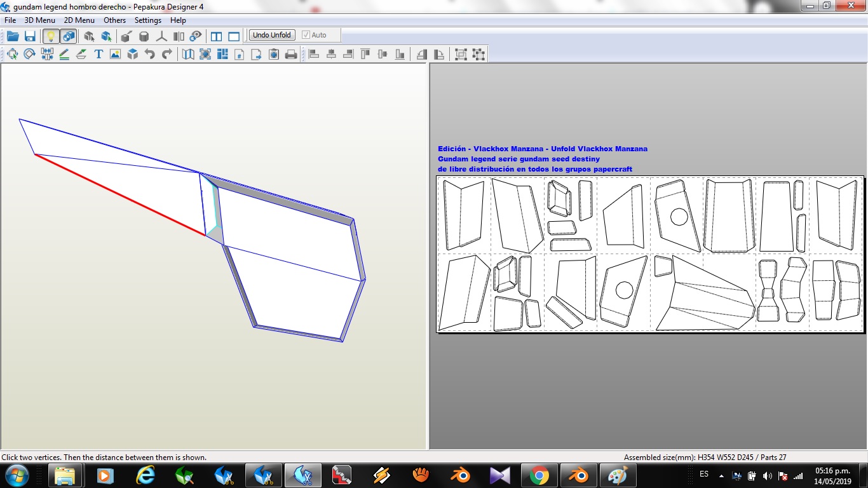The width and height of the screenshot is (868, 488).
Task: Switch to the single-pane window layout
Action: click(234, 36)
